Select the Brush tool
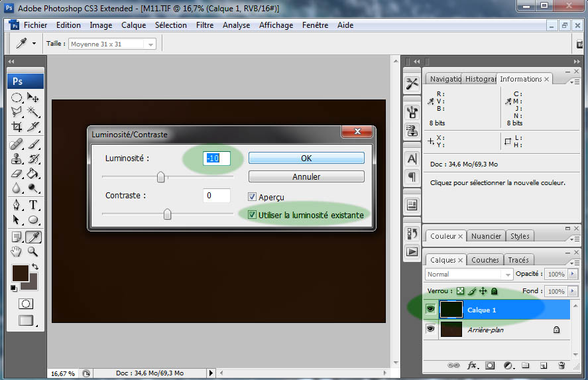The width and height of the screenshot is (588, 380). tap(33, 144)
